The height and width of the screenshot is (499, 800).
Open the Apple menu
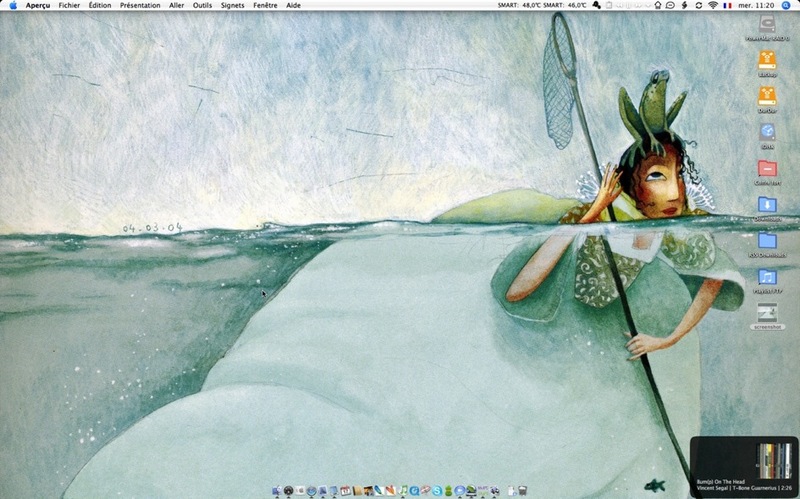point(13,5)
